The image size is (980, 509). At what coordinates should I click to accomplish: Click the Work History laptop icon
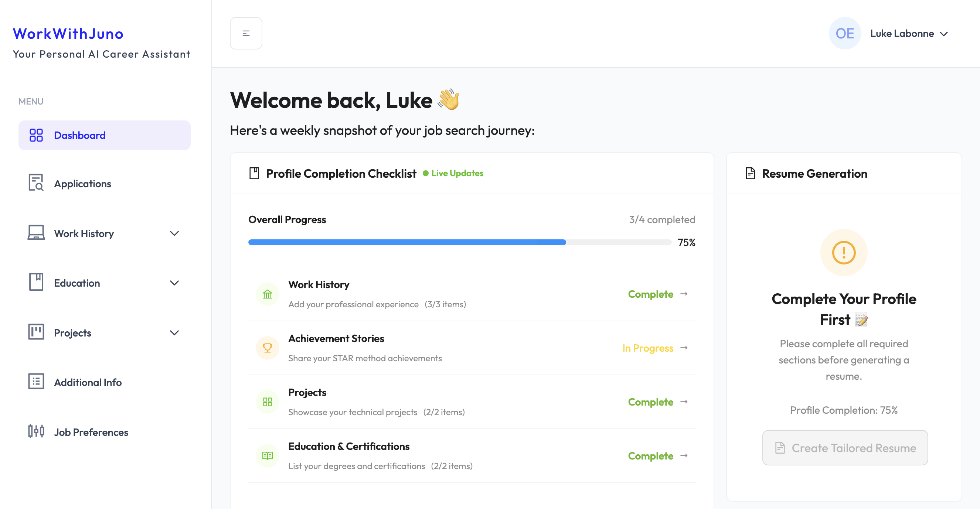coord(36,233)
